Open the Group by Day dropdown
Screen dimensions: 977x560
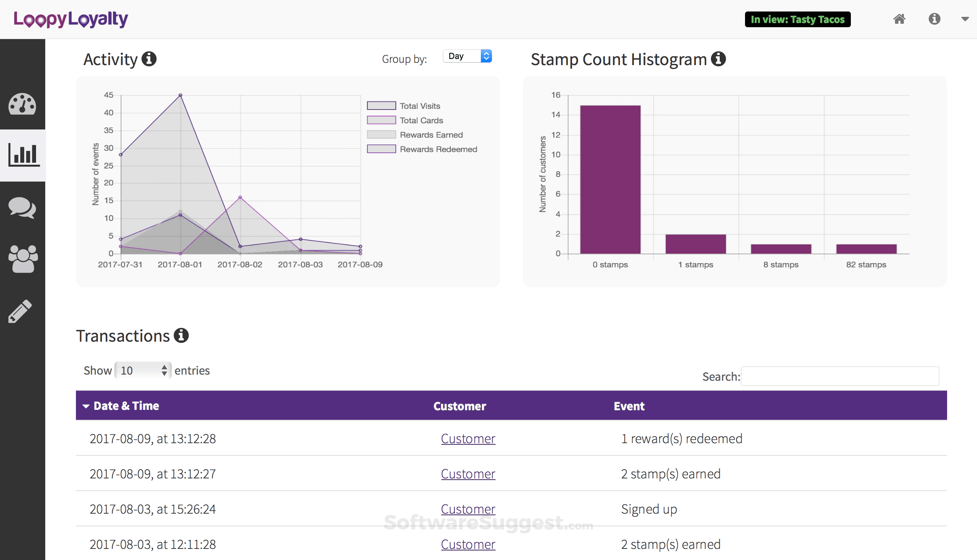click(x=467, y=56)
